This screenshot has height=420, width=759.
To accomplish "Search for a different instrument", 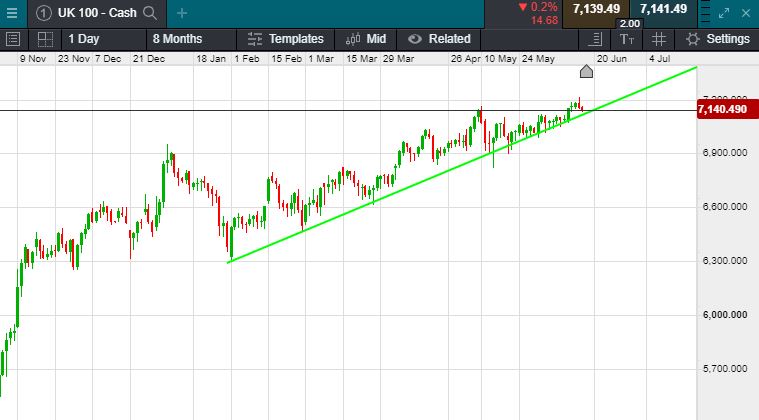I will 150,13.
